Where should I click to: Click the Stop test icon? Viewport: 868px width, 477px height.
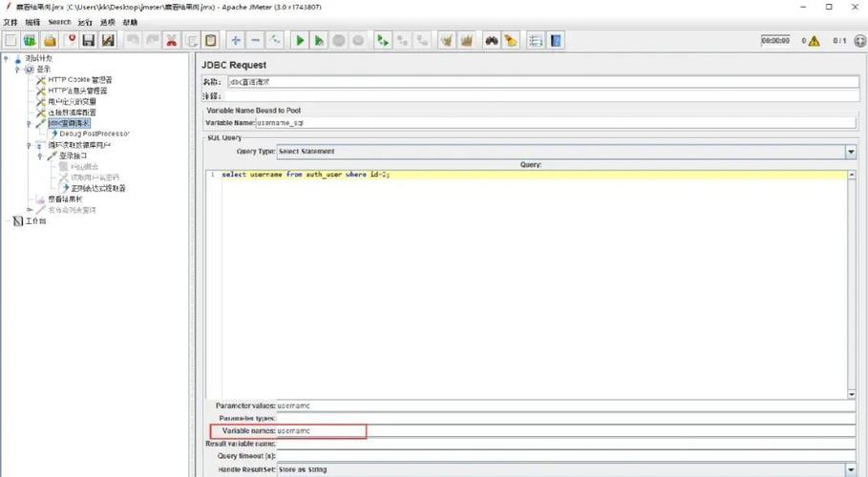click(x=339, y=40)
